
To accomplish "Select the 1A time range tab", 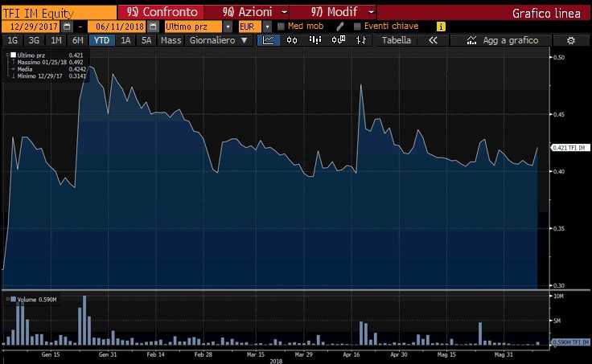I will [x=125, y=40].
